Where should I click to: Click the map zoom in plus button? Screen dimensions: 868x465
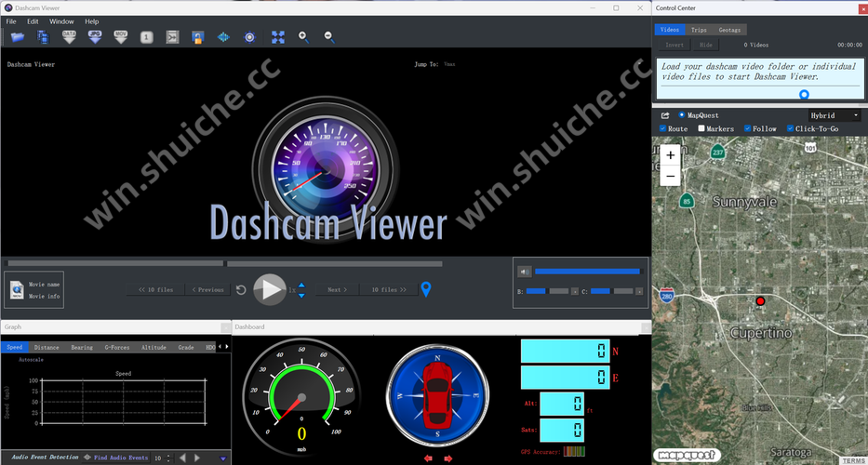pos(671,155)
